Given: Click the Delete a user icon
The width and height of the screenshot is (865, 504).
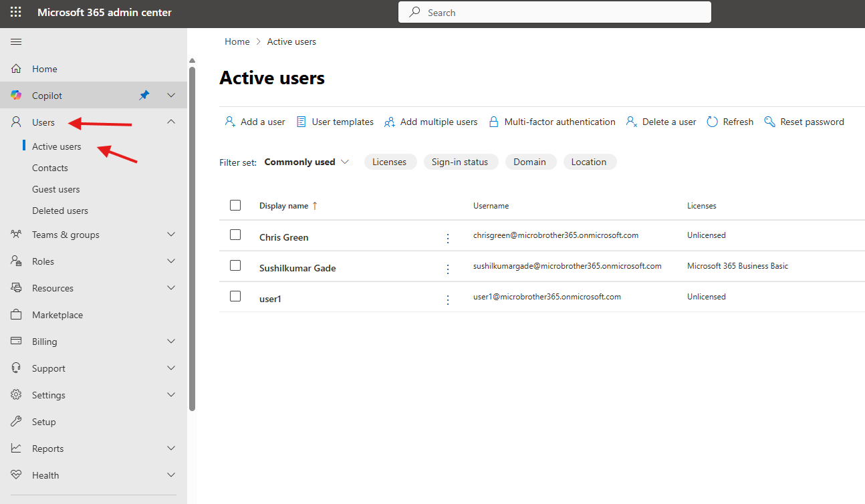Looking at the screenshot, I should [x=631, y=122].
